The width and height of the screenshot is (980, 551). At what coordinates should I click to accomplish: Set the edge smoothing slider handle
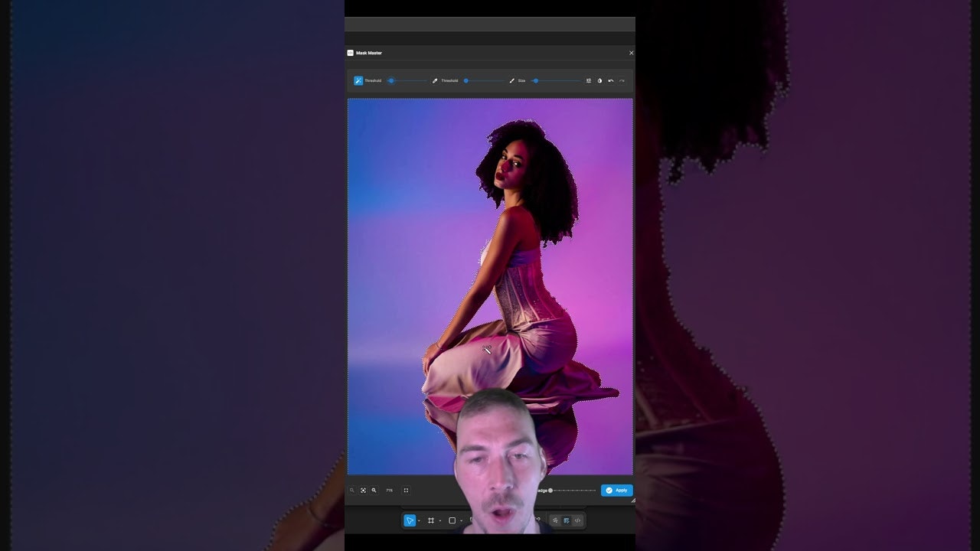[550, 490]
